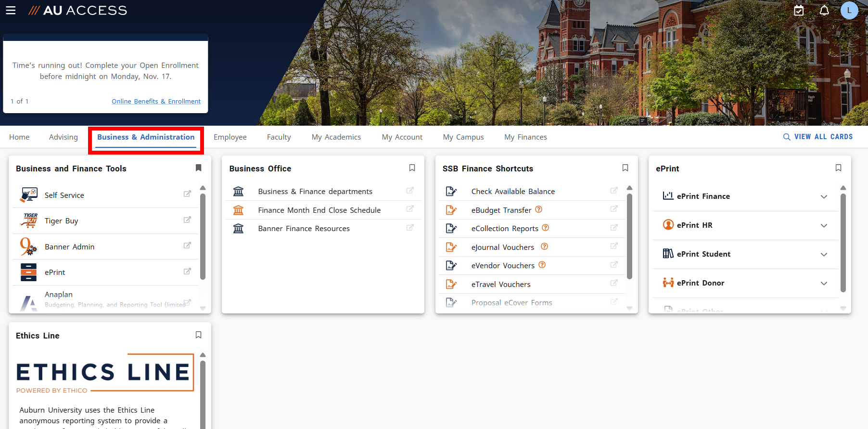Switch to the My Finances tab
This screenshot has height=429, width=868.
point(525,137)
